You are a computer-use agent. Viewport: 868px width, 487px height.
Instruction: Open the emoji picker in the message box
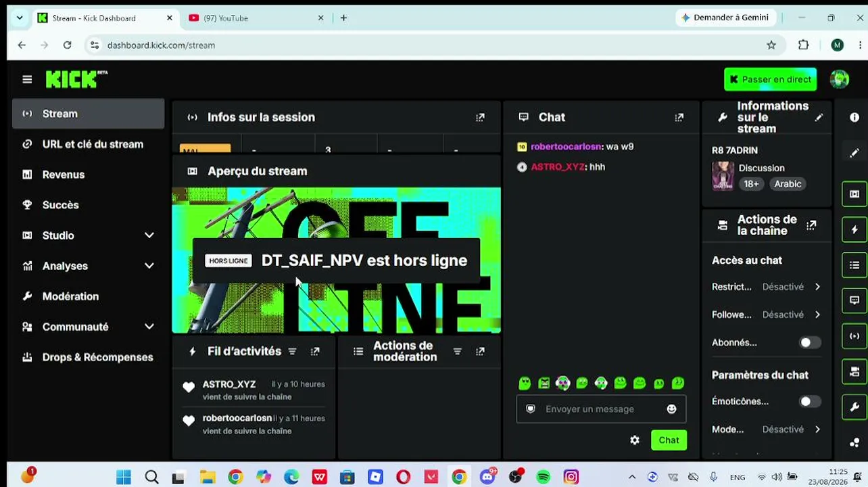[x=671, y=409]
